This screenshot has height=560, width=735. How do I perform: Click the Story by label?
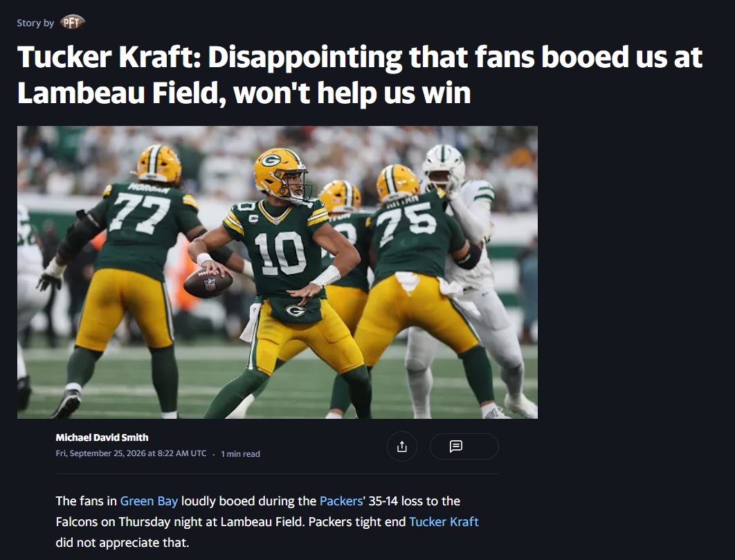click(35, 23)
